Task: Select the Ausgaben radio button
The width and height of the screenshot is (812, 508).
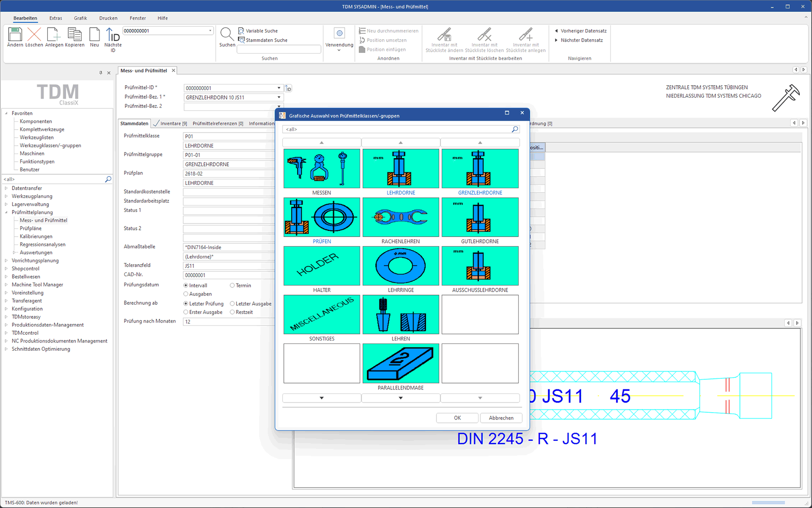Action: [x=186, y=294]
